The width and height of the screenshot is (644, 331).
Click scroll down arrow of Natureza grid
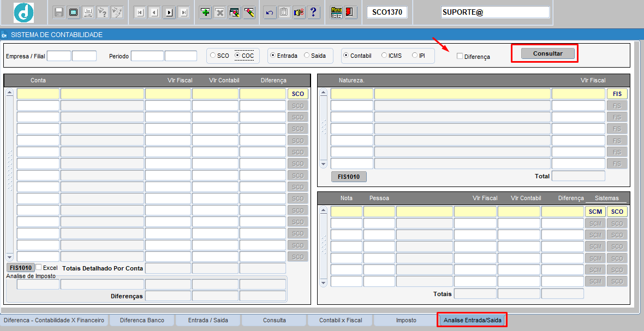point(324,164)
